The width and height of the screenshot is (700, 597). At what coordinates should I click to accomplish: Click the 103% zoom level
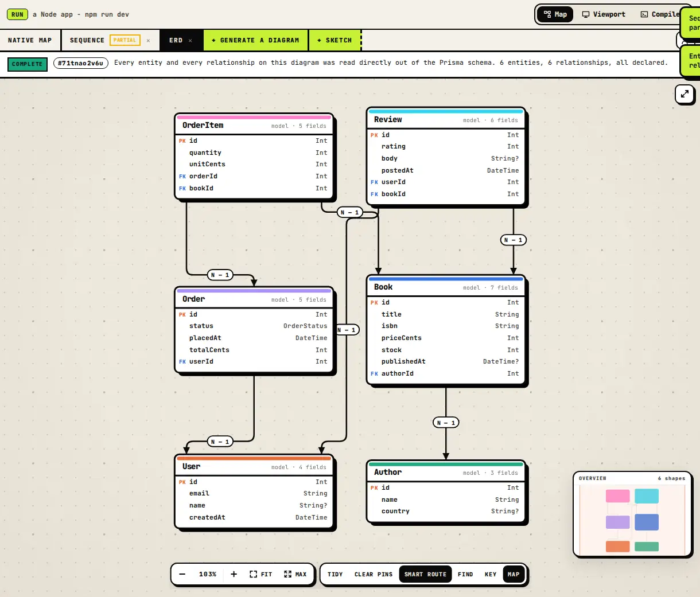tap(208, 574)
